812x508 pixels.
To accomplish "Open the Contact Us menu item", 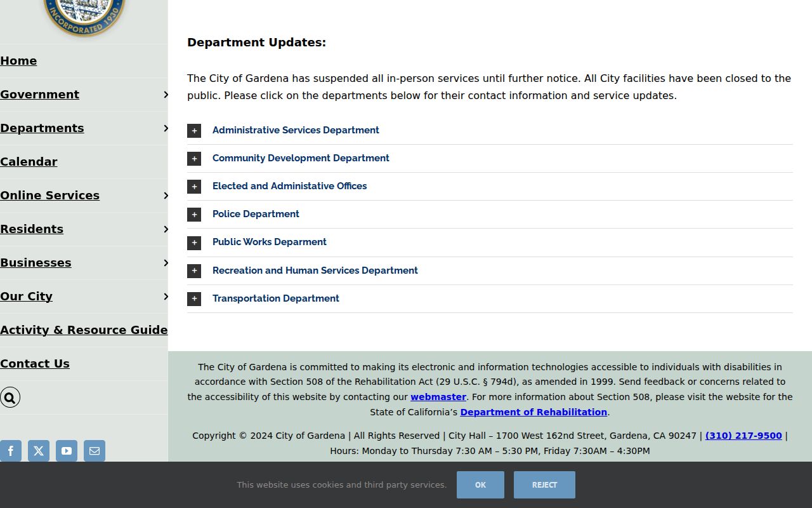I will pyautogui.click(x=35, y=364).
